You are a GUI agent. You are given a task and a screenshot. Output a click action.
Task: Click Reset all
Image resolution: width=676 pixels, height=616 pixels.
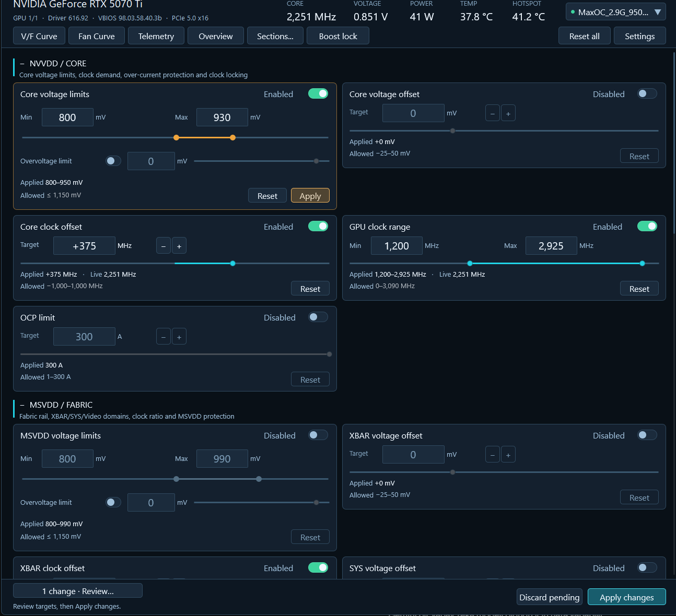(585, 36)
